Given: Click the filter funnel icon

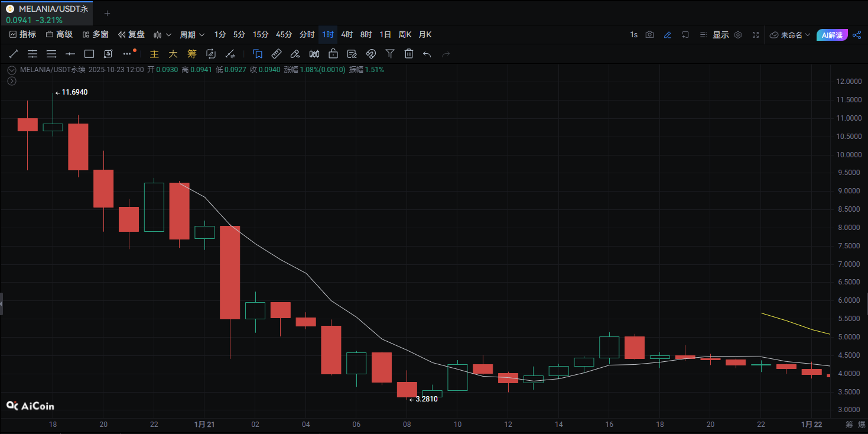Looking at the screenshot, I should [389, 54].
